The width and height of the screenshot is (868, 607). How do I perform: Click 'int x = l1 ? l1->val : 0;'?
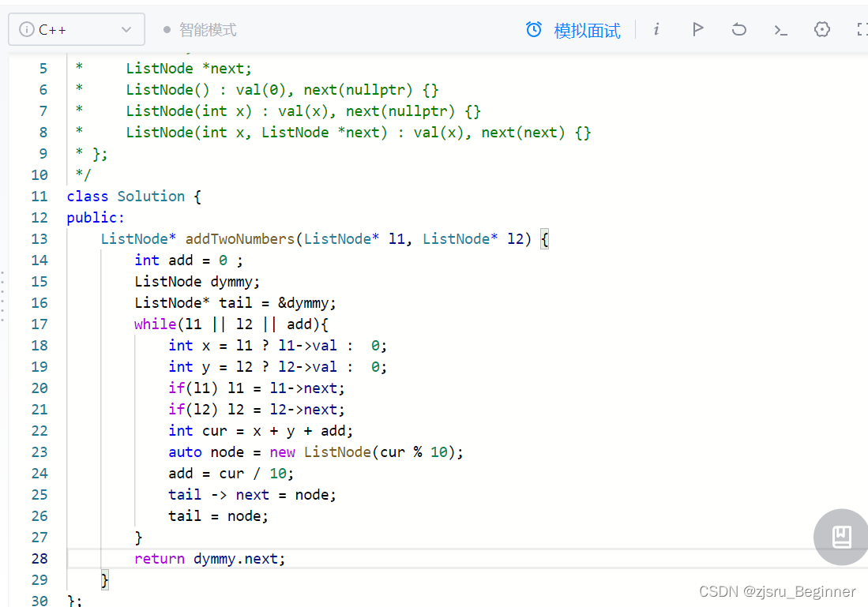pos(277,346)
